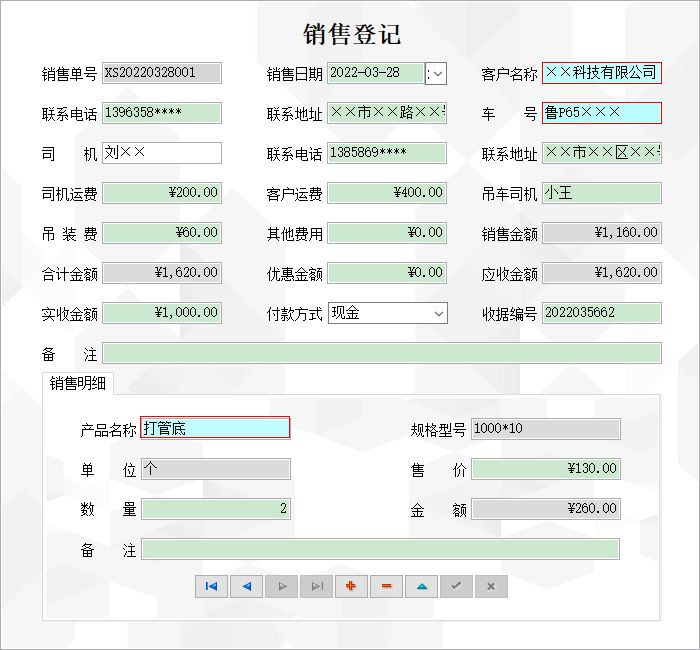Click the 吊车司机 field 小王
Image resolution: width=700 pixels, height=650 pixels.
[x=602, y=193]
